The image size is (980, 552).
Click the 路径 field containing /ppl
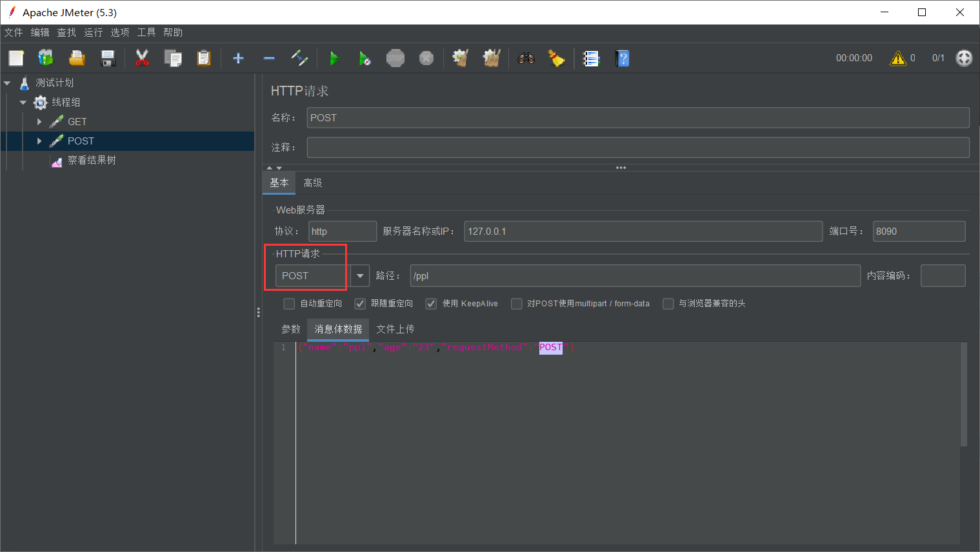click(635, 276)
